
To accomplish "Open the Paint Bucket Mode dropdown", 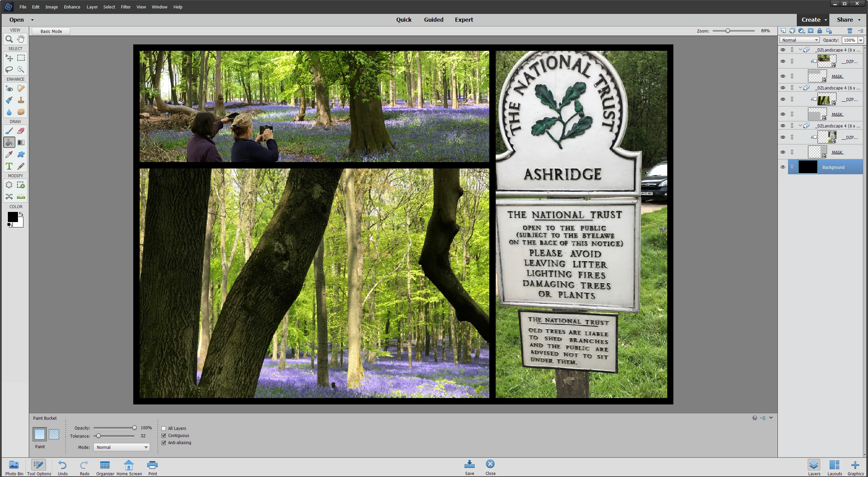I will [x=121, y=447].
